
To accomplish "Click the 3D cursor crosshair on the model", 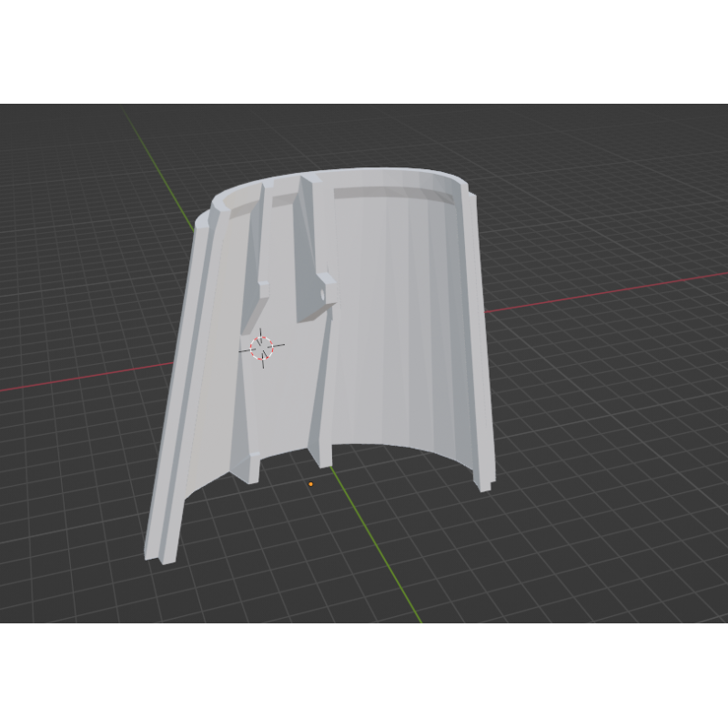I will [x=262, y=347].
